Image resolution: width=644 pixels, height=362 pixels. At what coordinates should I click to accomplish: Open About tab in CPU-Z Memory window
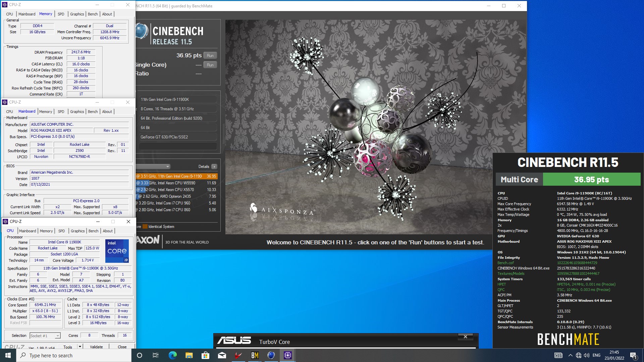[x=107, y=14]
